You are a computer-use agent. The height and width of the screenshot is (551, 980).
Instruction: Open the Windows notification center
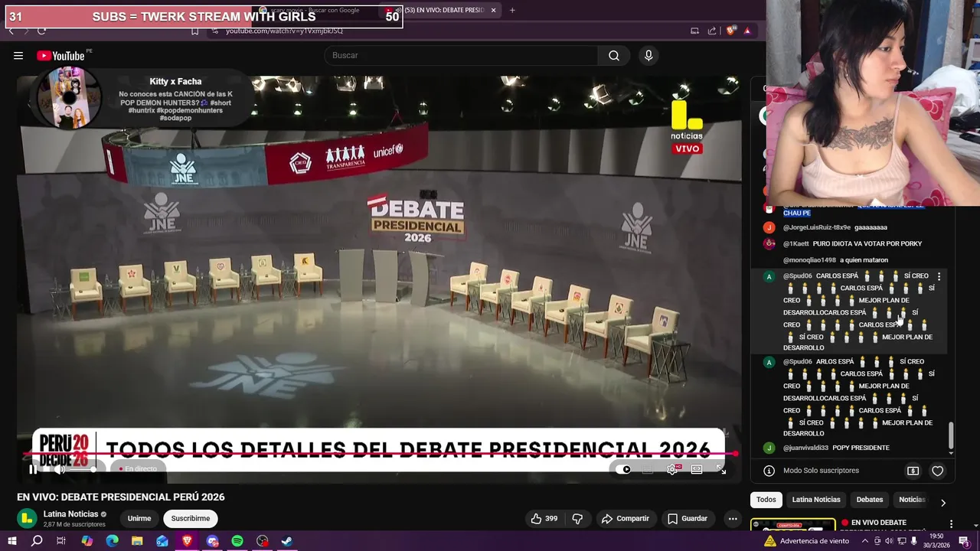click(x=964, y=541)
